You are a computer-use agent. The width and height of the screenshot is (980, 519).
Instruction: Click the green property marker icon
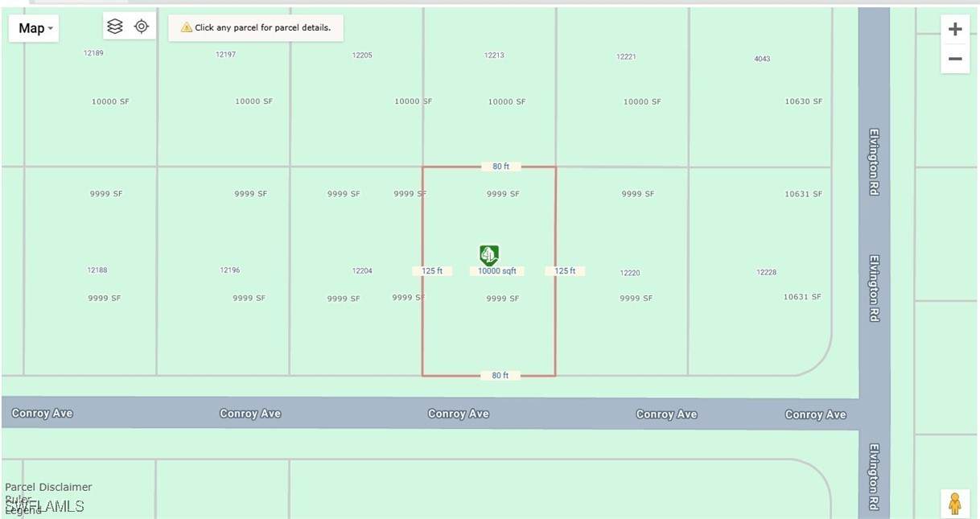pos(488,255)
